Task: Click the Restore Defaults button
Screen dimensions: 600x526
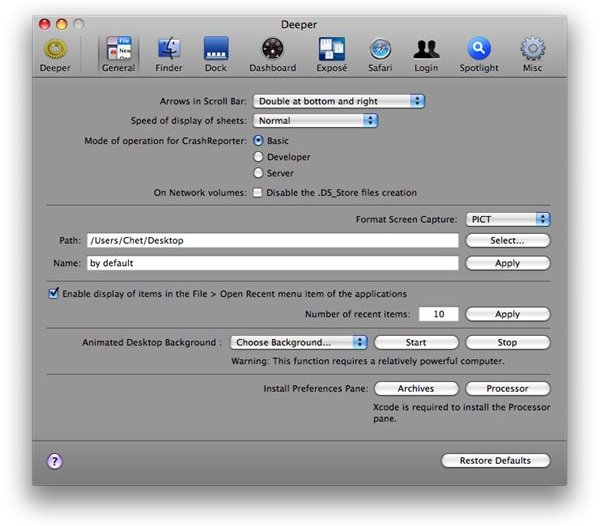Action: coord(496,461)
